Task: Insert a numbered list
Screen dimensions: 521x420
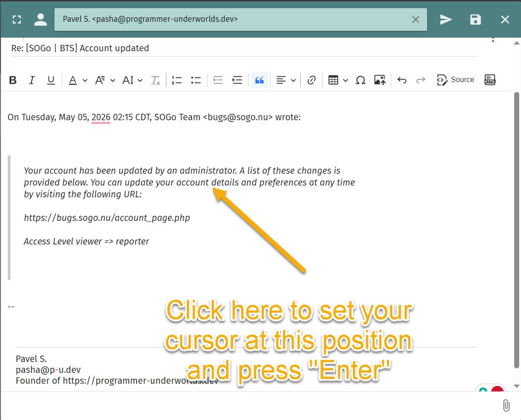Action: coord(177,80)
